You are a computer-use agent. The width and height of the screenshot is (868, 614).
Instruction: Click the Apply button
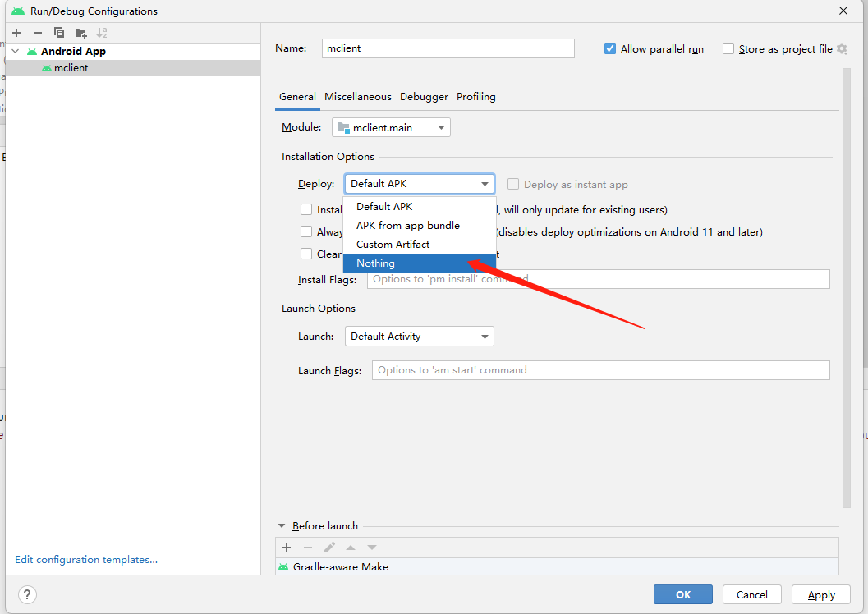821,594
